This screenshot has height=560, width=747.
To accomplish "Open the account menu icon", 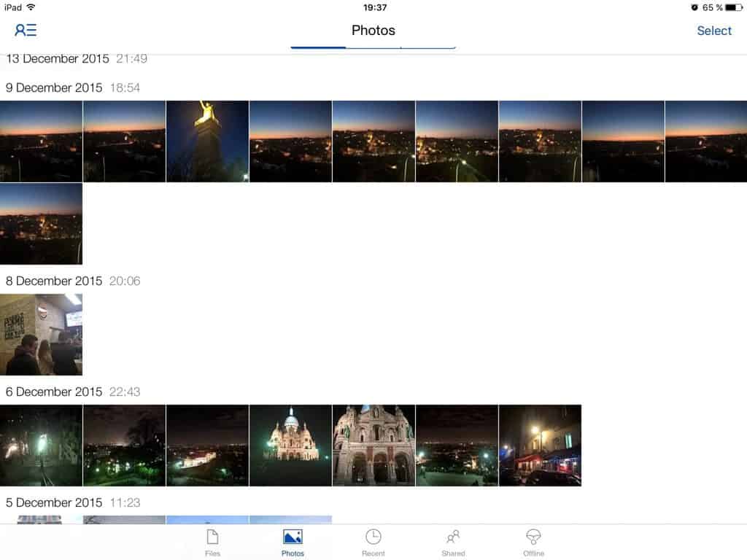I will pos(26,31).
